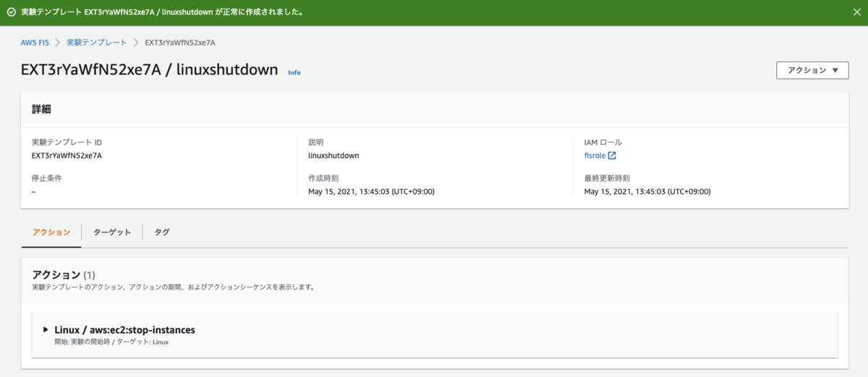Expand the Linux / aws:ec2:stop-instances action
Image resolution: width=868 pixels, height=377 pixels.
[x=46, y=329]
